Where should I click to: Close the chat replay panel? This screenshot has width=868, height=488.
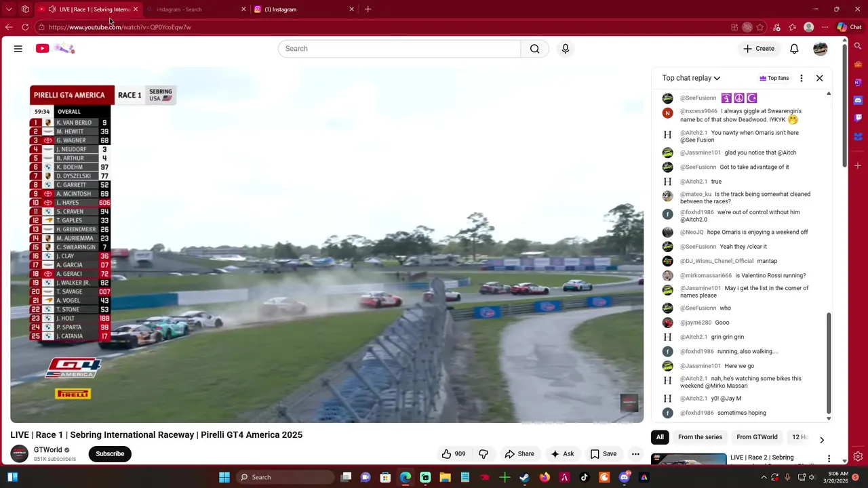pos(819,78)
